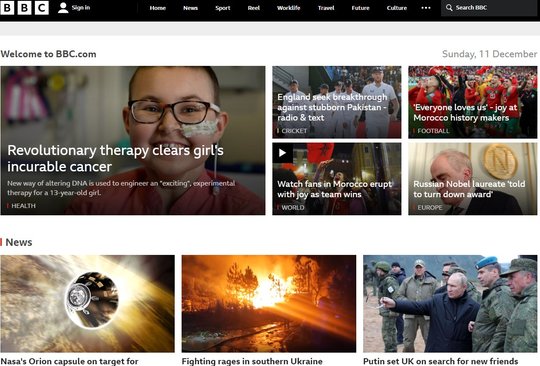Viewport: 540px width, 366px height.
Task: Open the Sport section
Action: coord(223,8)
